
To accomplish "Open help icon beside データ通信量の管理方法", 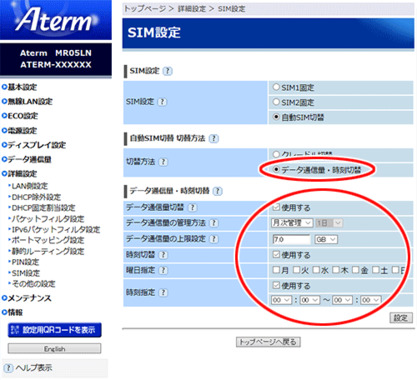I will click(x=214, y=223).
